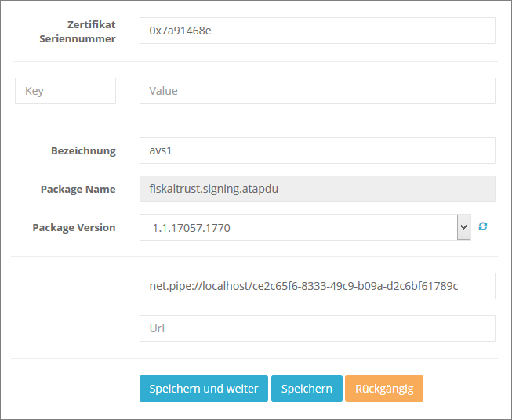512x420 pixels.
Task: Focus the Zertifikat Seriennummer input field
Action: 317,31
